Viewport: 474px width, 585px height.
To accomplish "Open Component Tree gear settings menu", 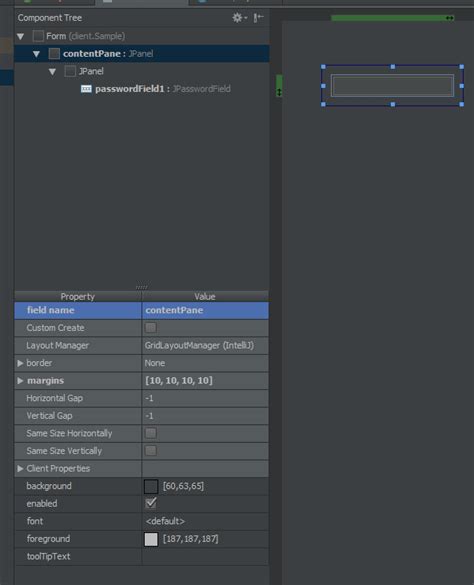I will click(239, 18).
